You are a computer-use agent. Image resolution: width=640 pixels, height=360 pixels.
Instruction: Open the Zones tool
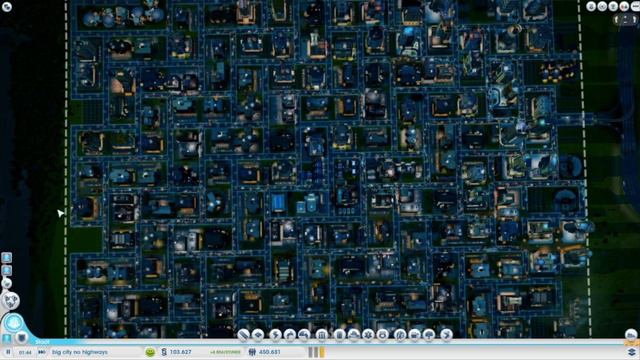click(258, 335)
